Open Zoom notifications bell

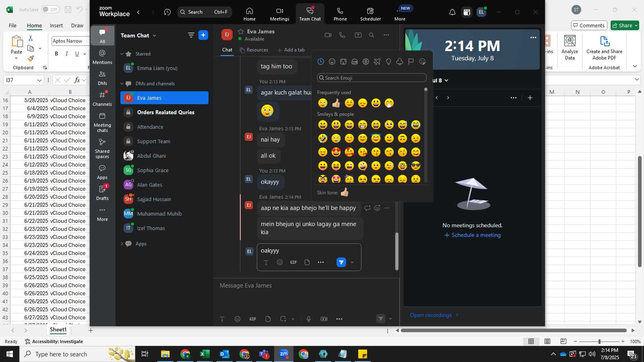[x=452, y=12]
